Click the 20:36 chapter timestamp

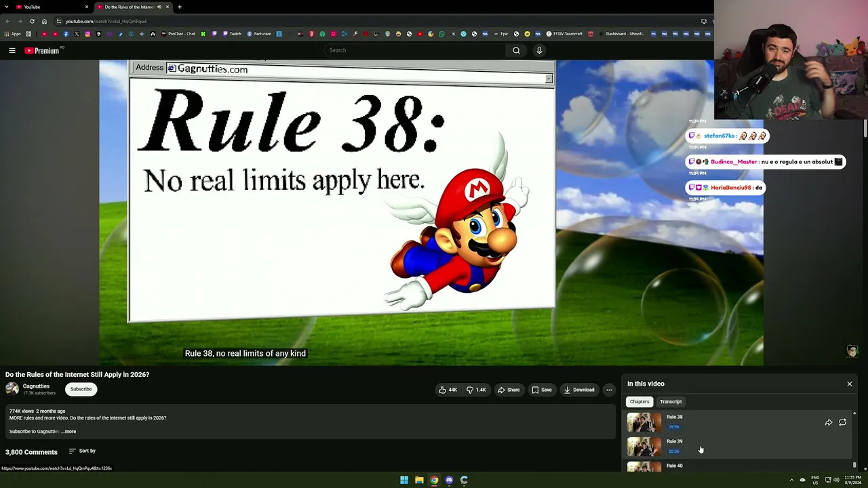(673, 451)
